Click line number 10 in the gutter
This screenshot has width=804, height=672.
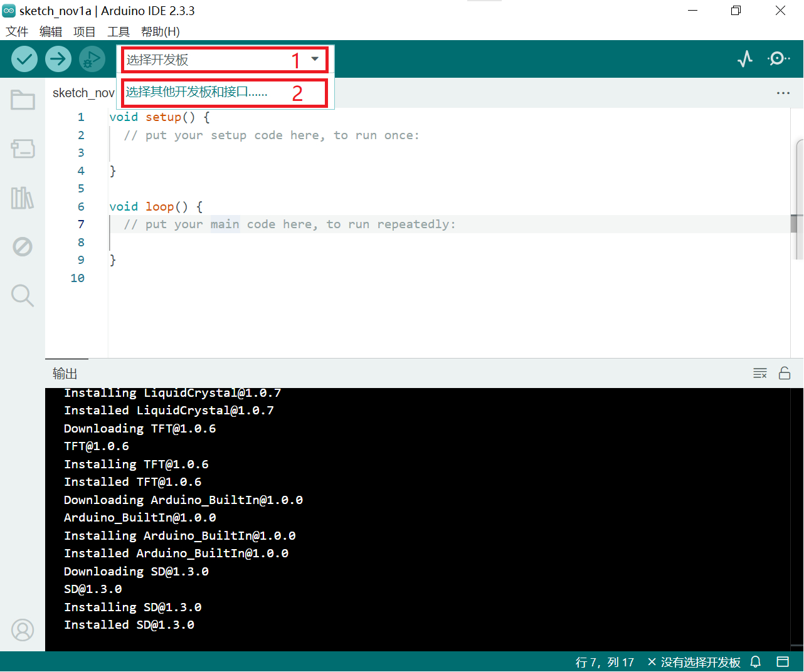[78, 278]
